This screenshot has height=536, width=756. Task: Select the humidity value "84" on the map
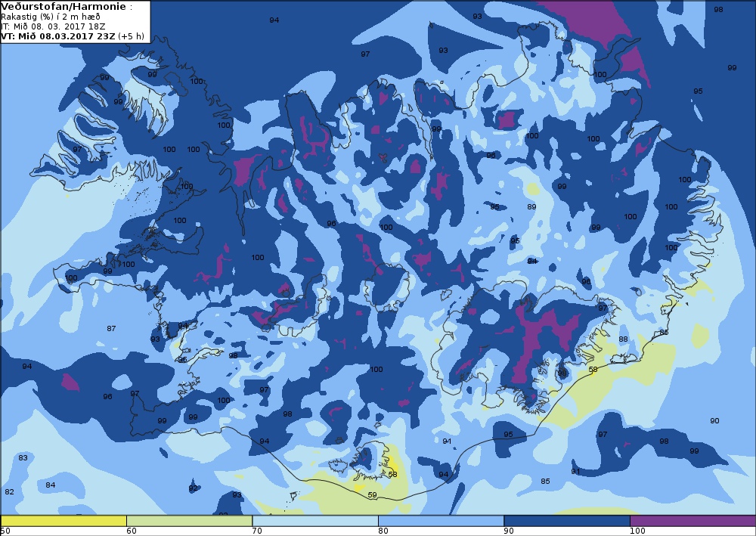(x=51, y=485)
